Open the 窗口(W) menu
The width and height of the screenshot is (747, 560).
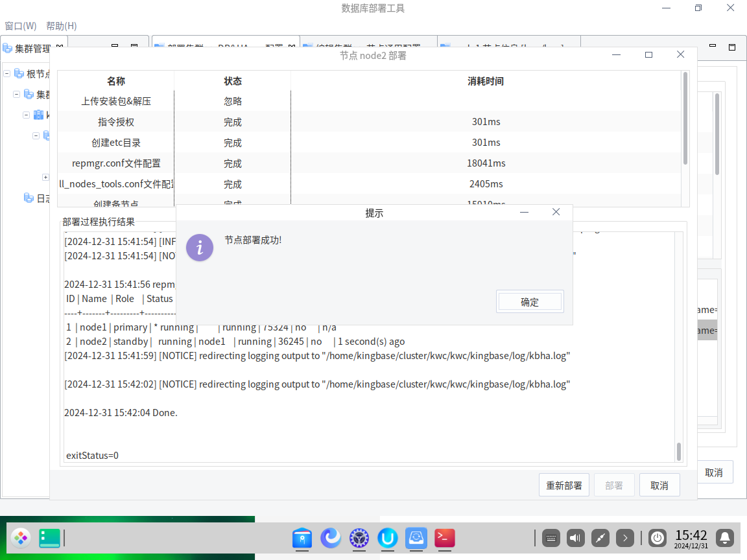pyautogui.click(x=21, y=26)
